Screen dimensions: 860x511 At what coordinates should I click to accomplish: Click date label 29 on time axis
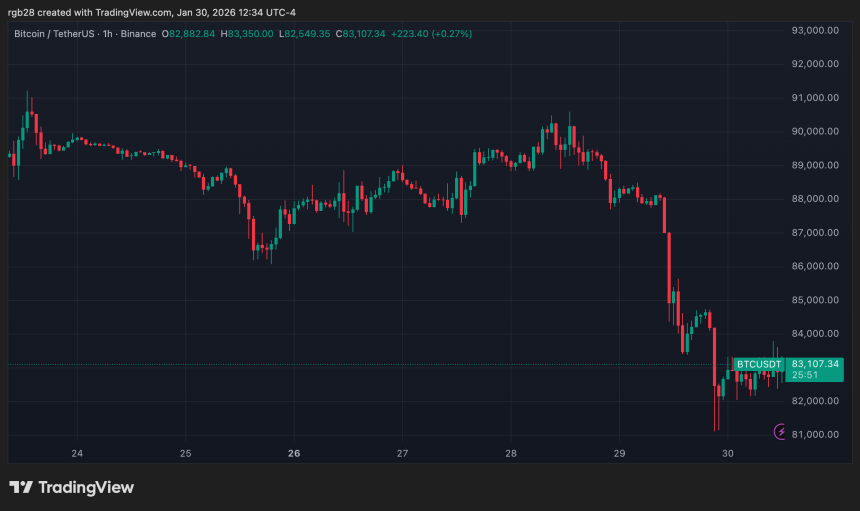coord(619,453)
